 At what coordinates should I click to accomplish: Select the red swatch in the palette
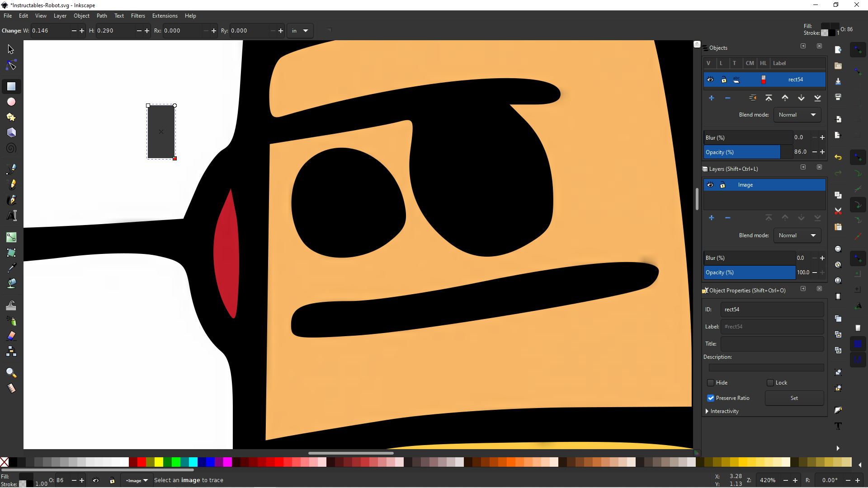click(x=141, y=462)
